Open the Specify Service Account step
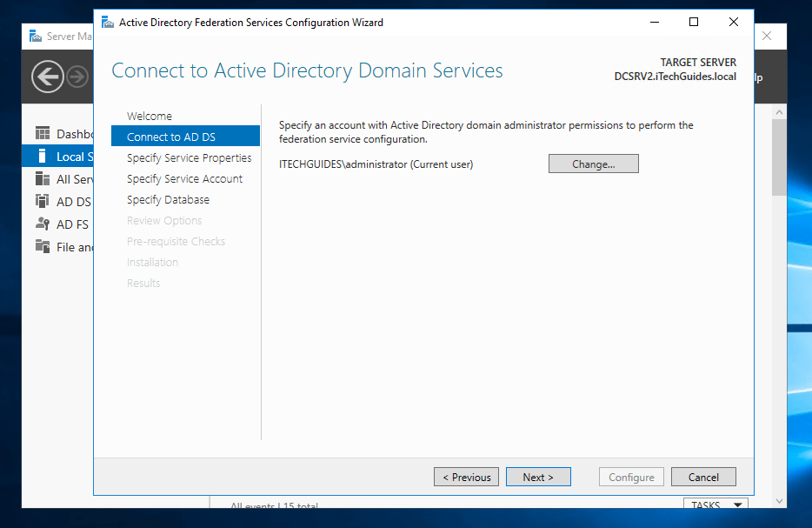The image size is (812, 528). pos(184,178)
